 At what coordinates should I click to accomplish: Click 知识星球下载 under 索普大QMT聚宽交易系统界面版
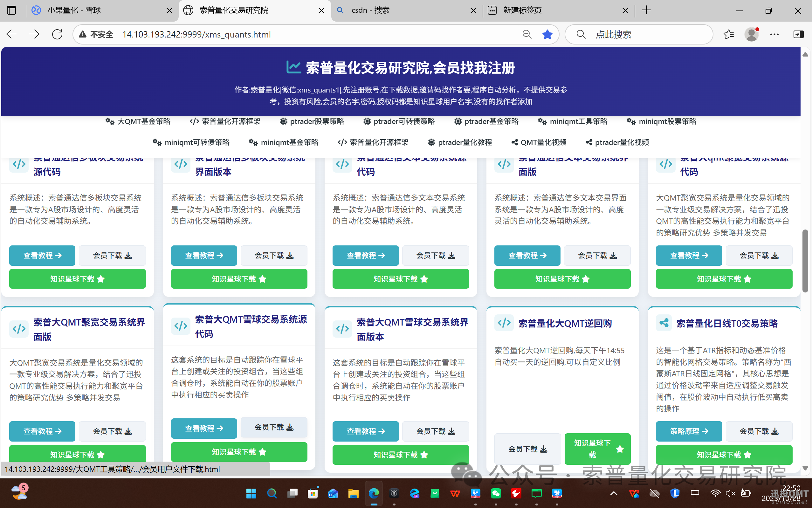pyautogui.click(x=77, y=455)
